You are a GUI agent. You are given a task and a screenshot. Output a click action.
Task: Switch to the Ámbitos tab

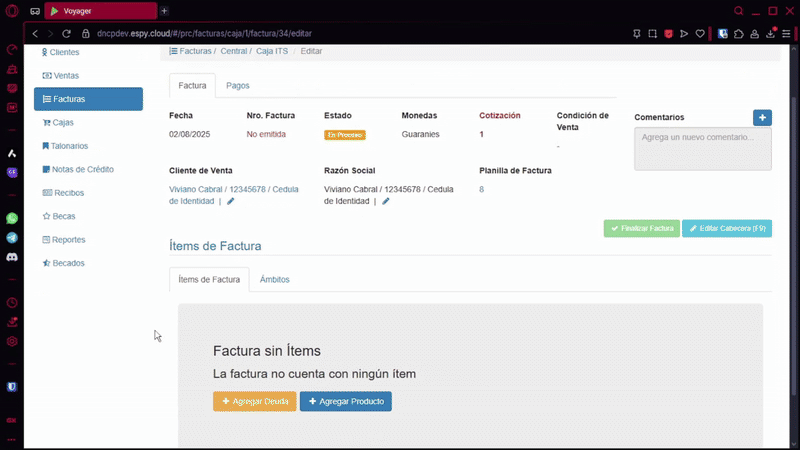tap(275, 280)
